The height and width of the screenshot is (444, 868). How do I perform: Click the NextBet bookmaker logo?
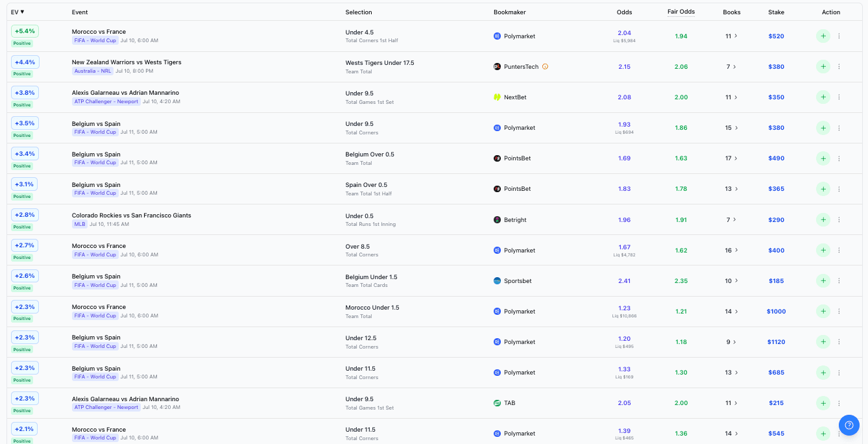(x=497, y=97)
